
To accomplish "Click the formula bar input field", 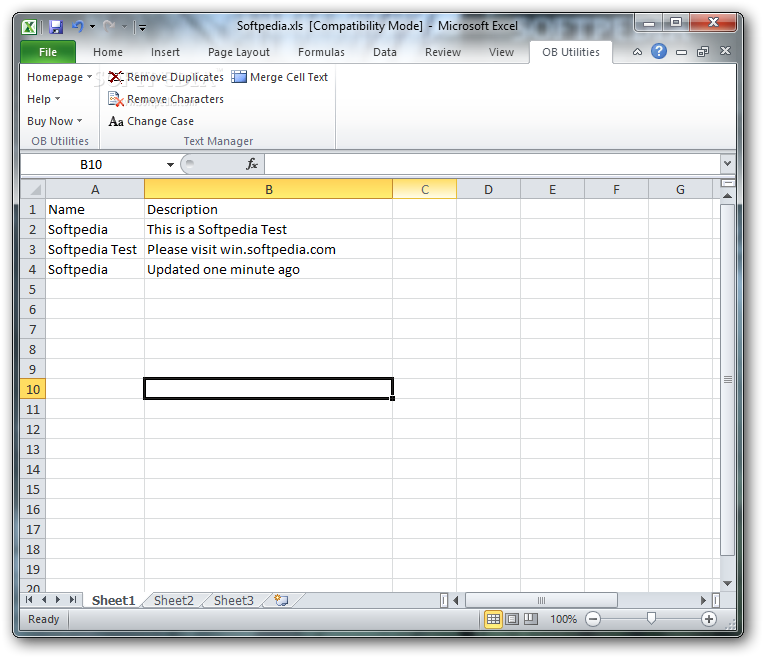I will point(492,164).
